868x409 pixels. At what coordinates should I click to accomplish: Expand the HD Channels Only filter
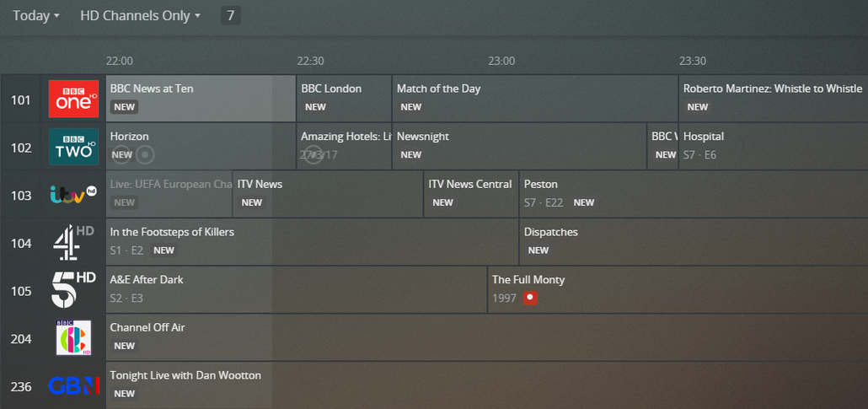click(140, 15)
